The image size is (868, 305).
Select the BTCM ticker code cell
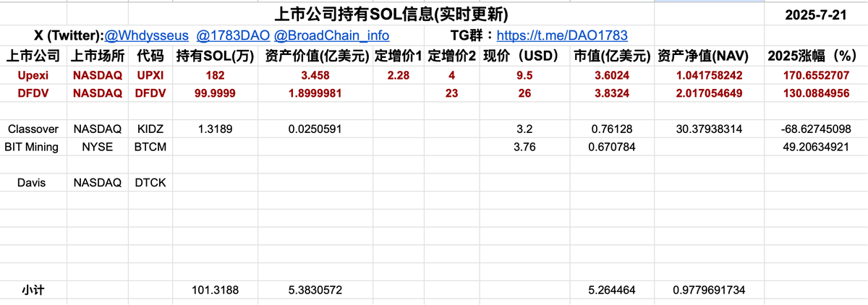point(150,147)
